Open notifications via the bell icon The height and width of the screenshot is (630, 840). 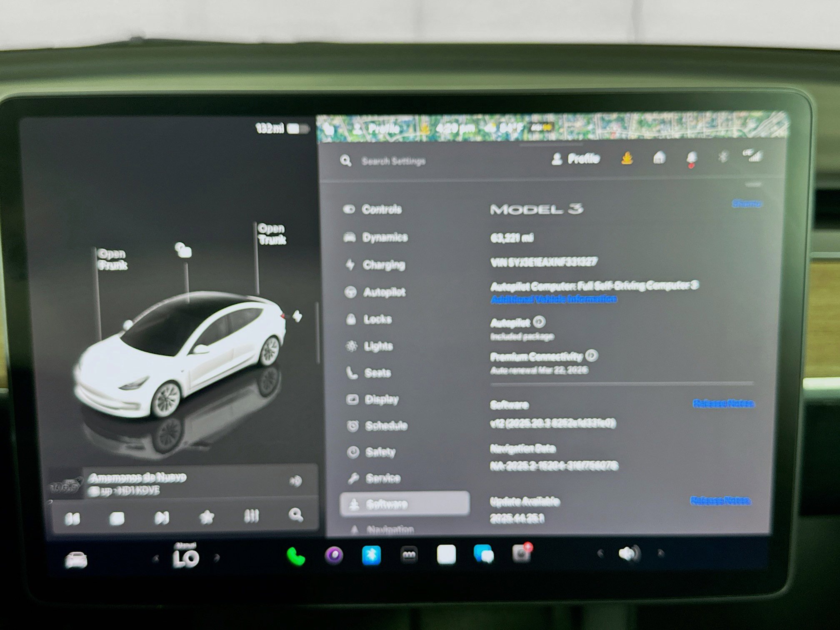click(x=691, y=159)
